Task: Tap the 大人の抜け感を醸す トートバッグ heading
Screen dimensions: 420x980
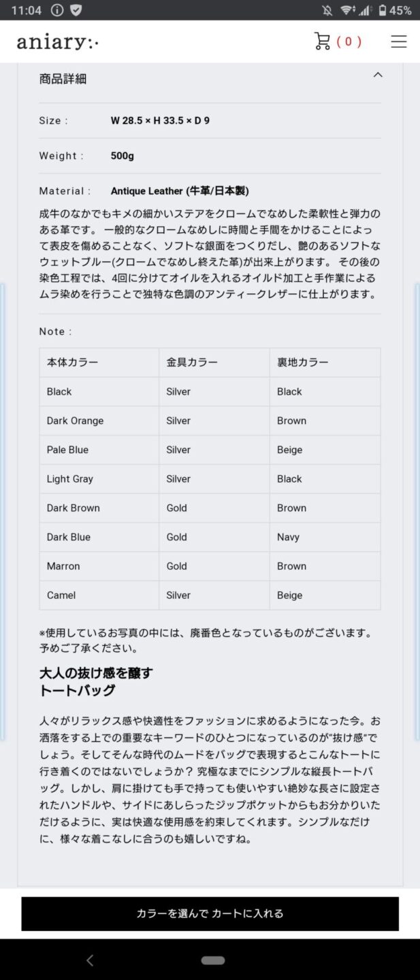Action: tap(96, 682)
